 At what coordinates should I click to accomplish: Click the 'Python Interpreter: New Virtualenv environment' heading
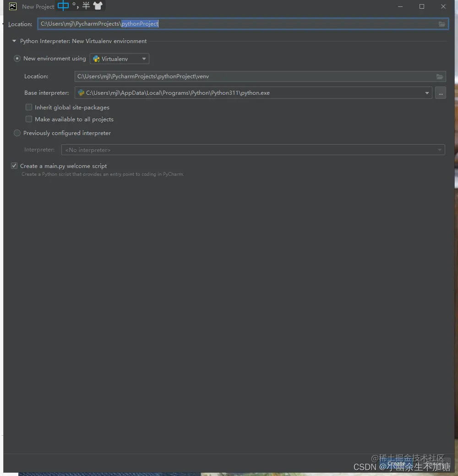tap(83, 41)
